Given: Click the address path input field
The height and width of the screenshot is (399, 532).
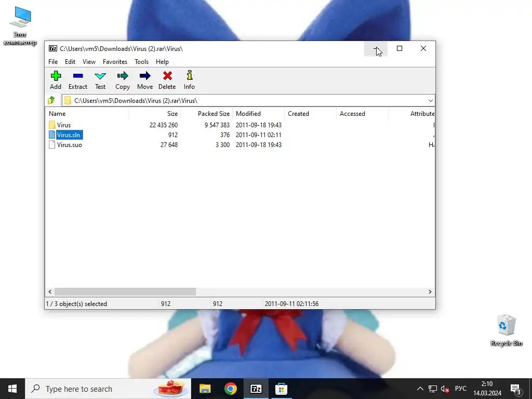Looking at the screenshot, I should pyautogui.click(x=248, y=100).
